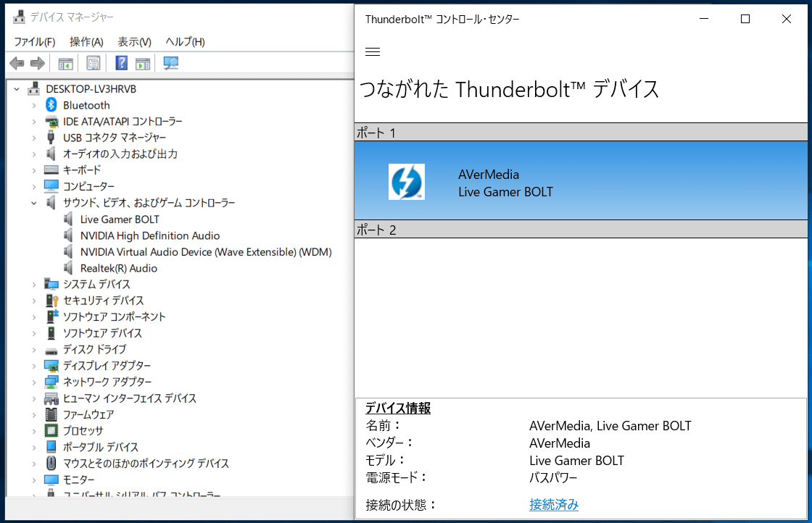The width and height of the screenshot is (812, 523).
Task: Click the DESKTOP-LV3HRVB computer name
Action: (x=91, y=89)
